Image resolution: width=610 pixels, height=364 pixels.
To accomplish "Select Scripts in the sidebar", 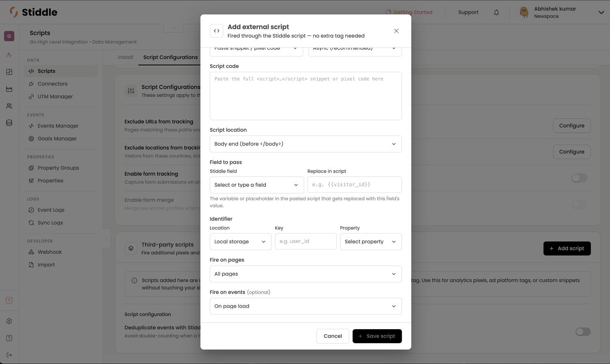I will (x=61, y=71).
